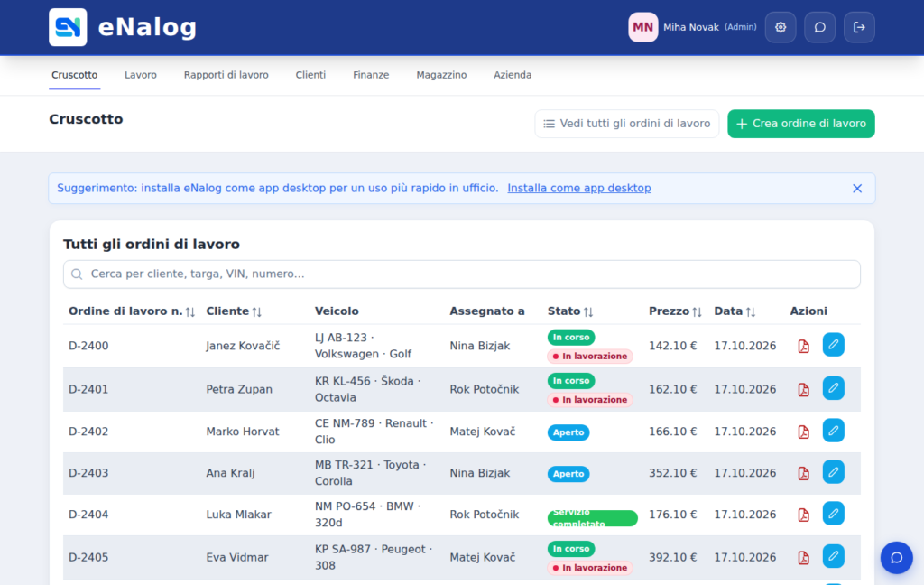Download PDF for order D-2400
Viewport: 924px width, 585px height.
point(803,346)
